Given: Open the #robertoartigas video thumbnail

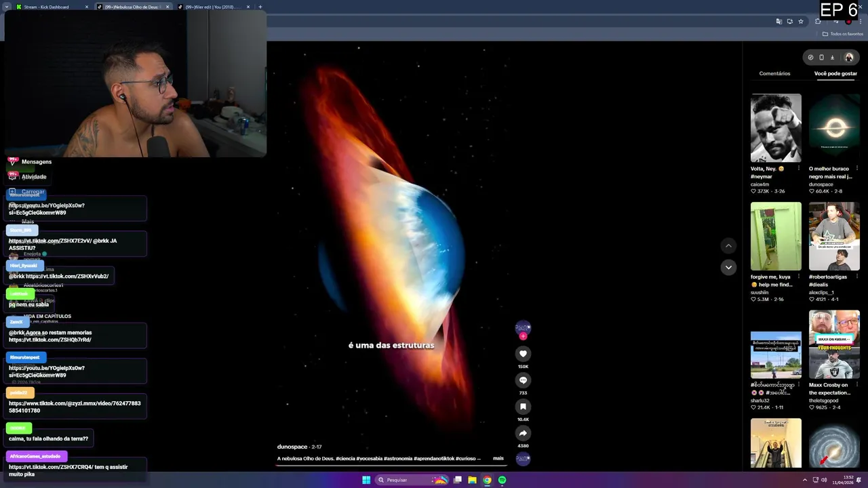Looking at the screenshot, I should (x=834, y=237).
